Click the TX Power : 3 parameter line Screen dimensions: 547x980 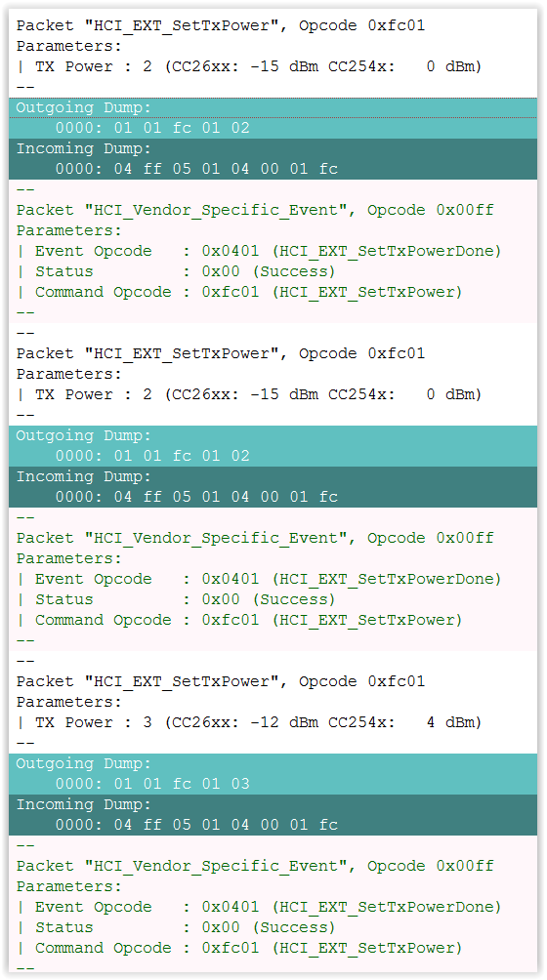point(249,722)
